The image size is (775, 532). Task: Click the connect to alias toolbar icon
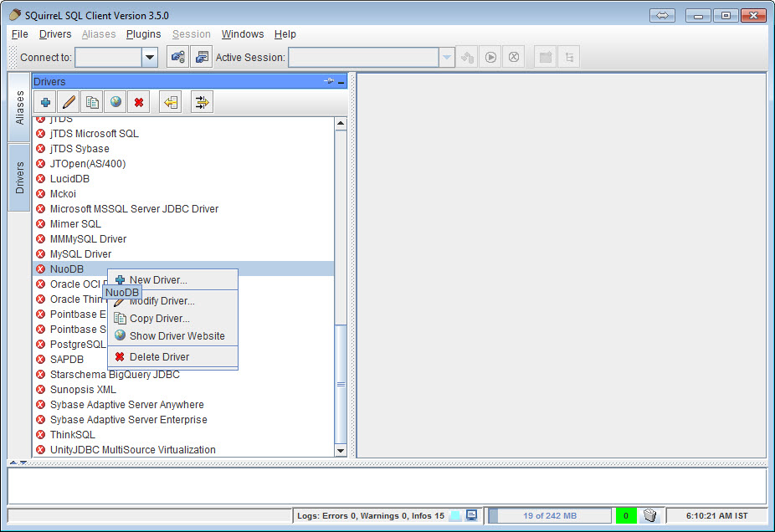tap(178, 58)
